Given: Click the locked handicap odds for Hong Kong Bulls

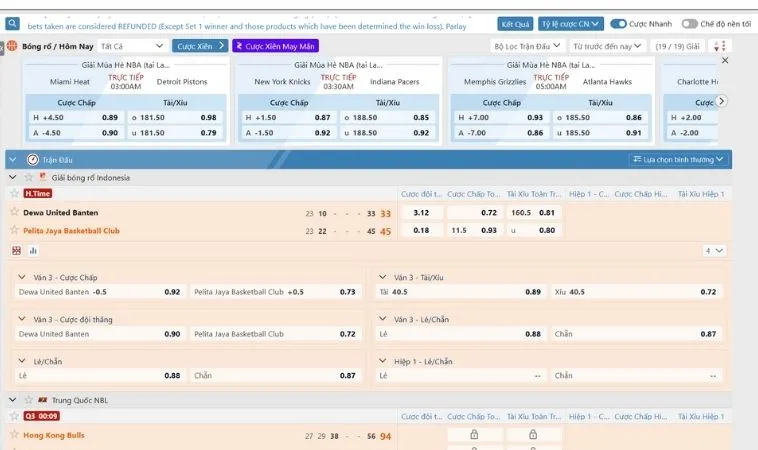Looking at the screenshot, I should click(x=474, y=435).
